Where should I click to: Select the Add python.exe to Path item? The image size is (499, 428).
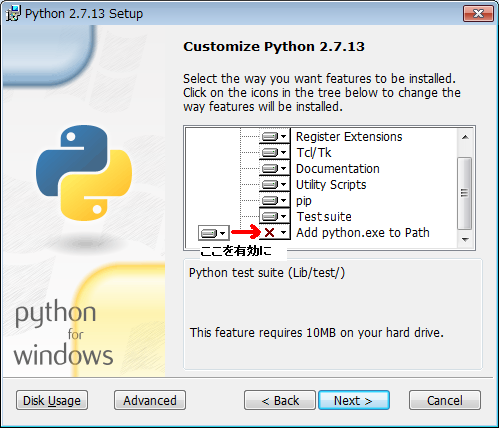363,233
